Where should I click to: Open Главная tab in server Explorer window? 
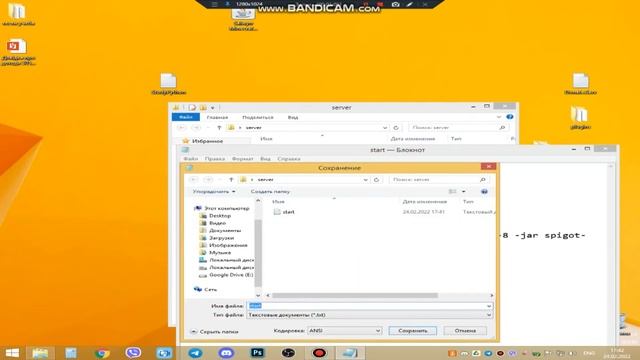[217, 117]
